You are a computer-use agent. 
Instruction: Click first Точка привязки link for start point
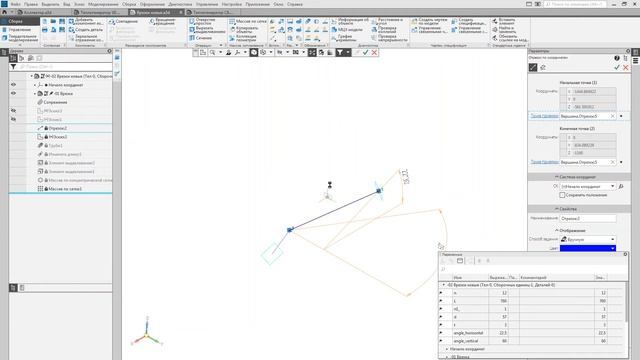click(544, 116)
